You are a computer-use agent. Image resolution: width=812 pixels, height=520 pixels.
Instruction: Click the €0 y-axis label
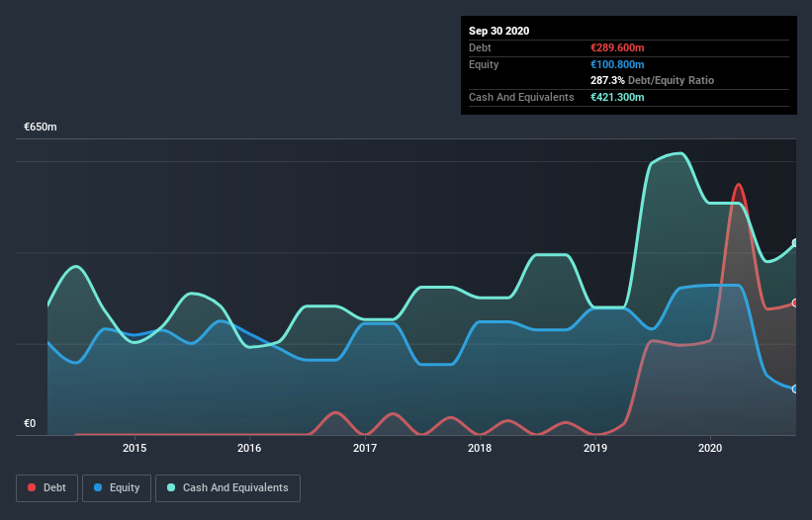pos(30,423)
